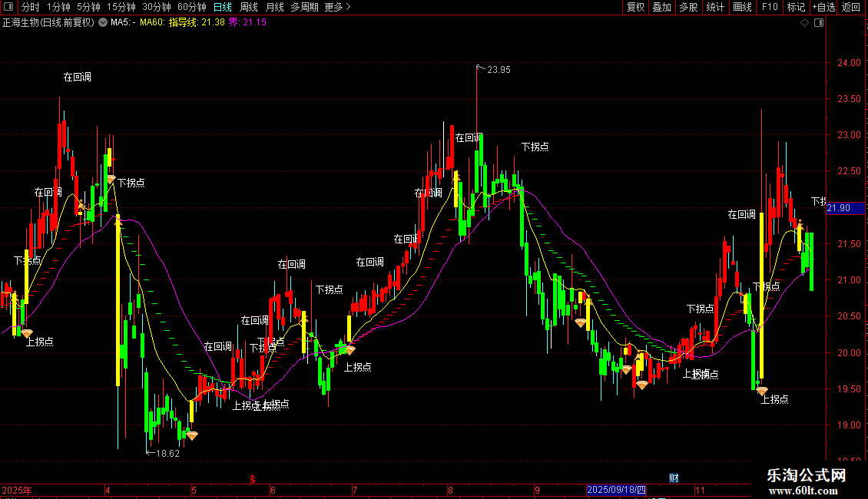Click the 2025/09/18/四 date marker

tap(616, 490)
